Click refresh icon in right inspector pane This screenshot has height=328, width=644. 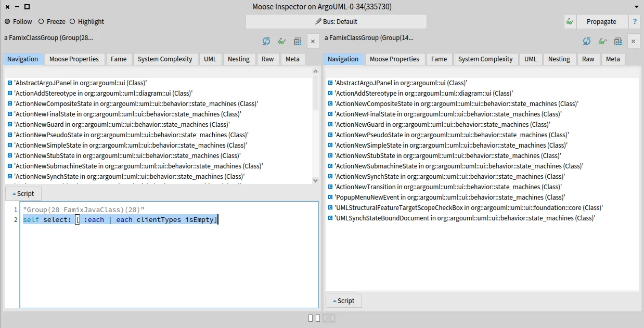587,41
